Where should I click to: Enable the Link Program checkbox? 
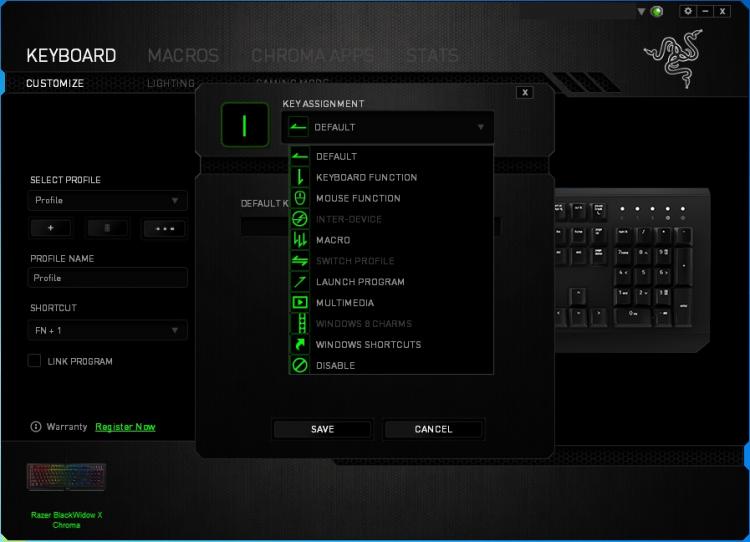point(34,361)
